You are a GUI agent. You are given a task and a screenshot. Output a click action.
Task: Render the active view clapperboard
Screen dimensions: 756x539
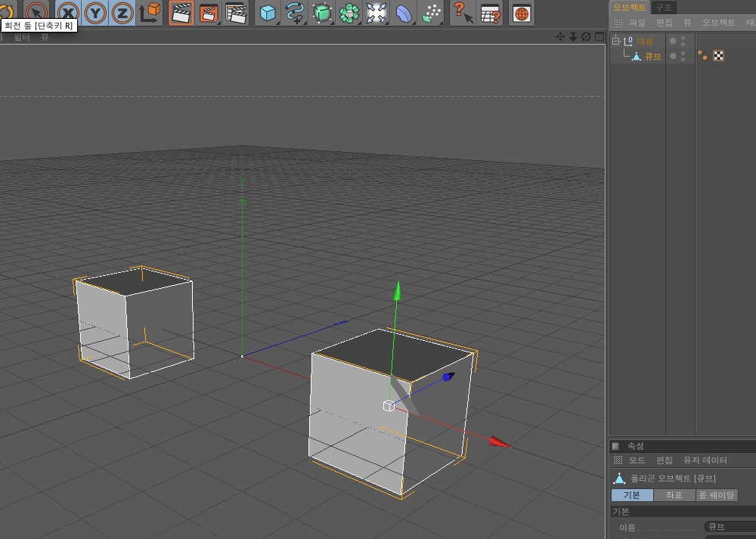coord(181,13)
